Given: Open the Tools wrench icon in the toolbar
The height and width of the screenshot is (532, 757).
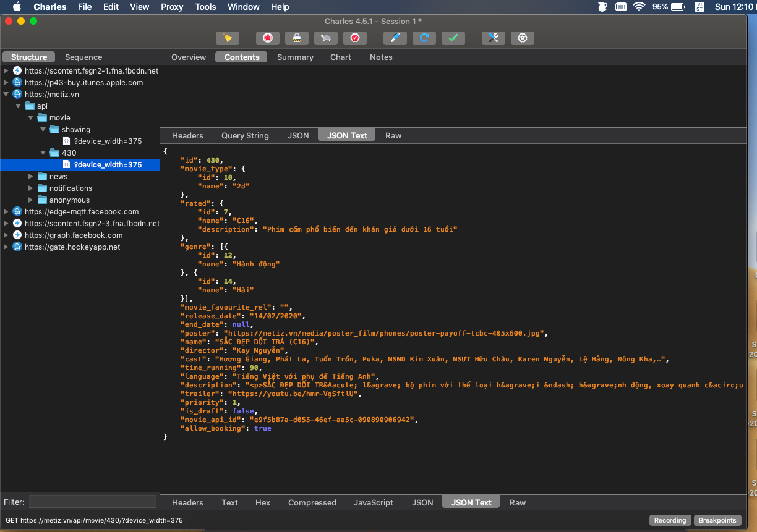Looking at the screenshot, I should coord(494,38).
